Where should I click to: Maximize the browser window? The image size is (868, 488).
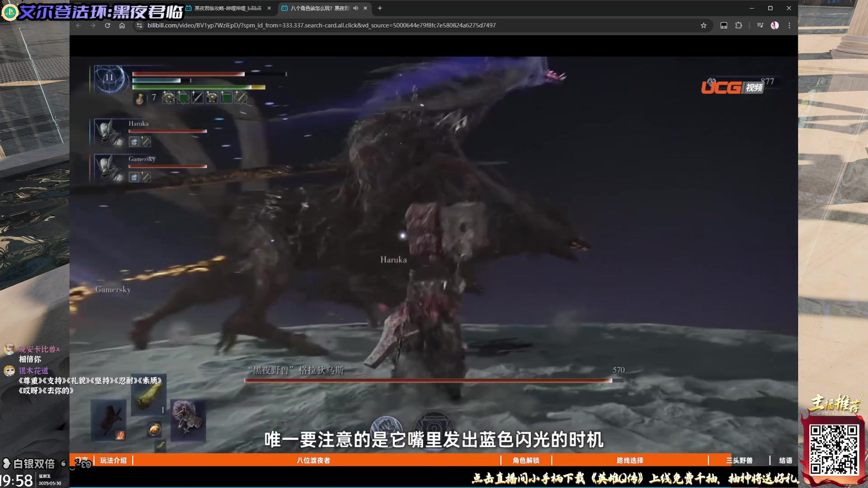tap(770, 8)
